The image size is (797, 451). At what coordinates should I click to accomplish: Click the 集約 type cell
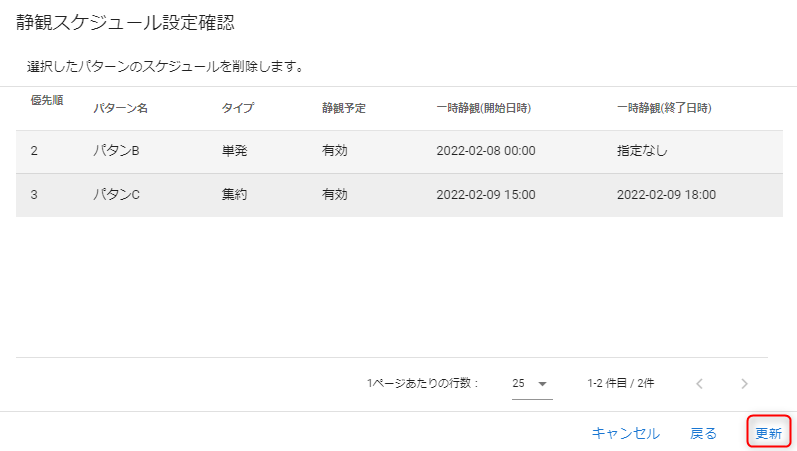[x=234, y=195]
